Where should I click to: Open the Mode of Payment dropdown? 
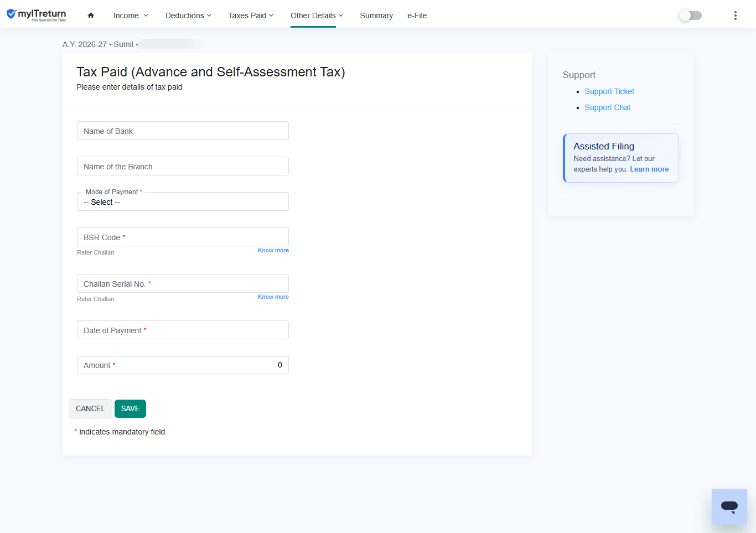tap(183, 202)
